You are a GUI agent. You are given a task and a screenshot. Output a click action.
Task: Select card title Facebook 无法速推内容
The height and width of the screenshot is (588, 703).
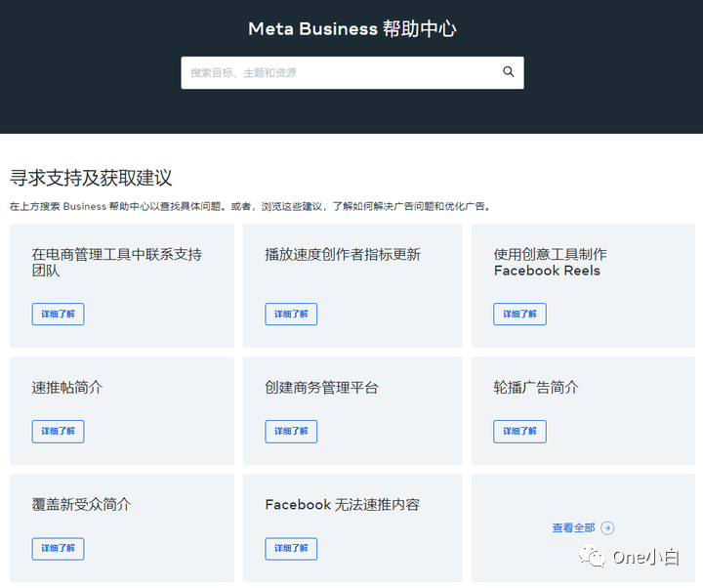pos(343,505)
